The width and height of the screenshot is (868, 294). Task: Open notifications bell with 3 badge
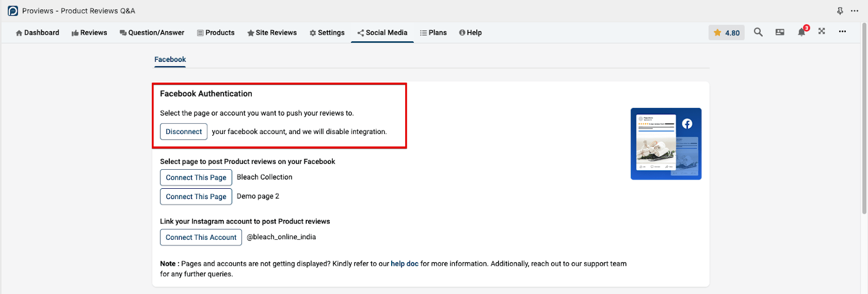click(x=802, y=31)
